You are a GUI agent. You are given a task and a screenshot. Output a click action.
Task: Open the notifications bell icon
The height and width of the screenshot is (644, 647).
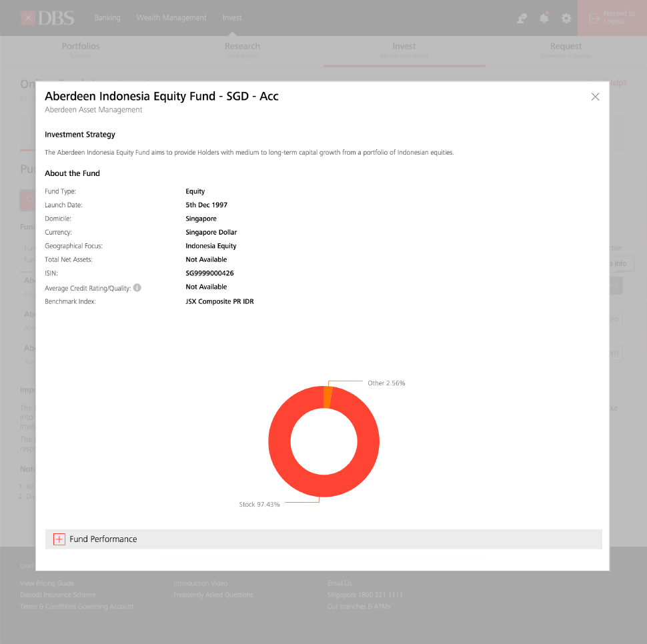[x=544, y=18]
